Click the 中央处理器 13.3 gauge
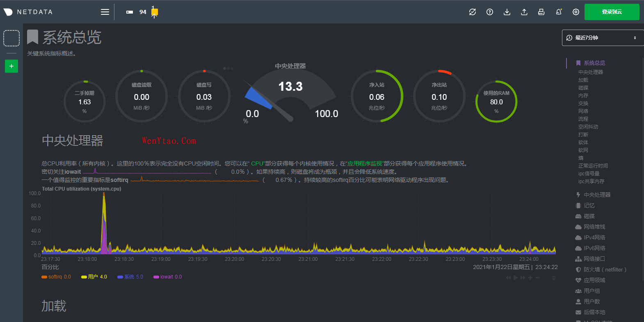Viewport: 644px width, 322px height. click(290, 92)
